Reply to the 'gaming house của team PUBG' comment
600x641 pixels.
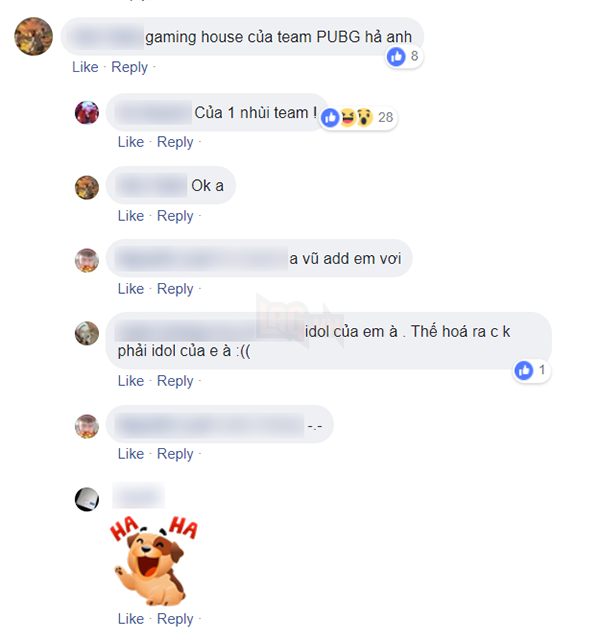129,67
